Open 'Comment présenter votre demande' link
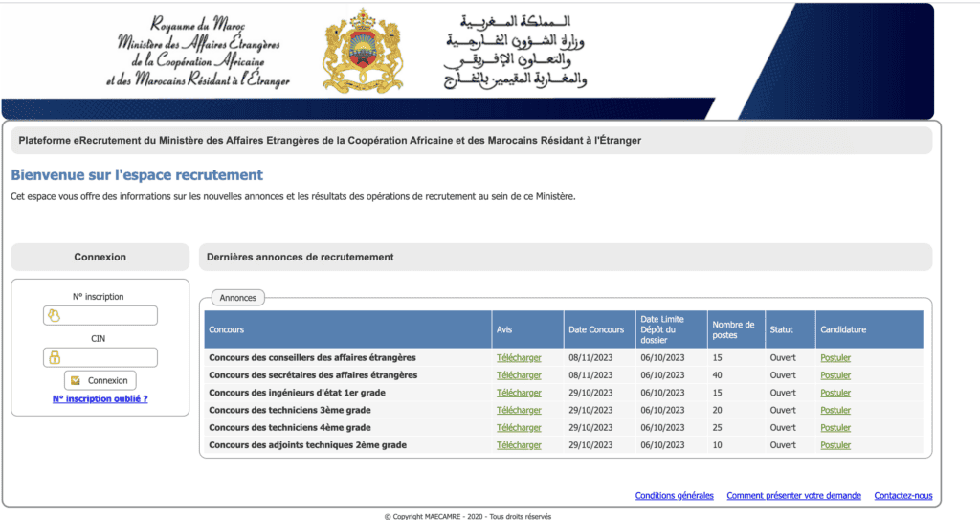Viewport: 980px width, 520px height. [793, 496]
